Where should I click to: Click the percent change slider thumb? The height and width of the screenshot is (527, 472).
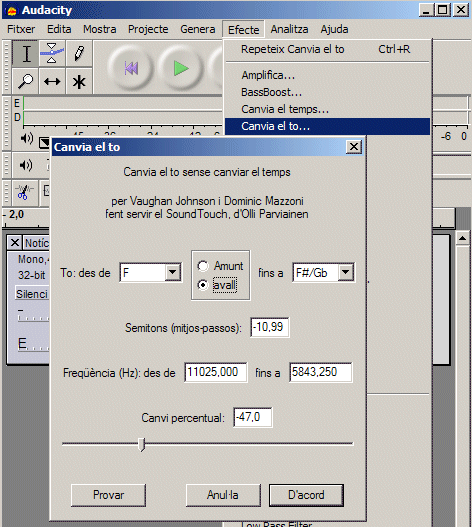click(142, 444)
